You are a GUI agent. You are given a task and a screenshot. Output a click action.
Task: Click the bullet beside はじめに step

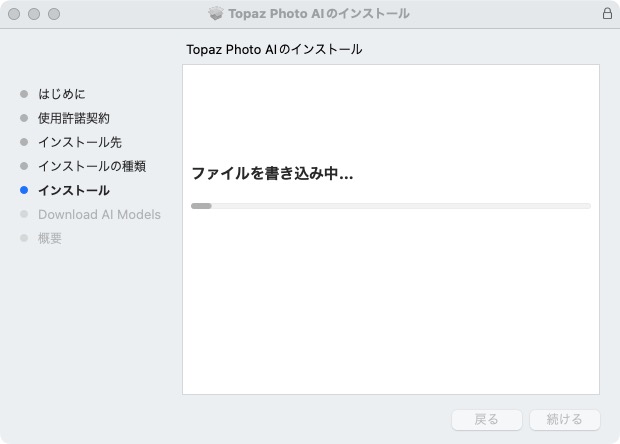[x=24, y=94]
